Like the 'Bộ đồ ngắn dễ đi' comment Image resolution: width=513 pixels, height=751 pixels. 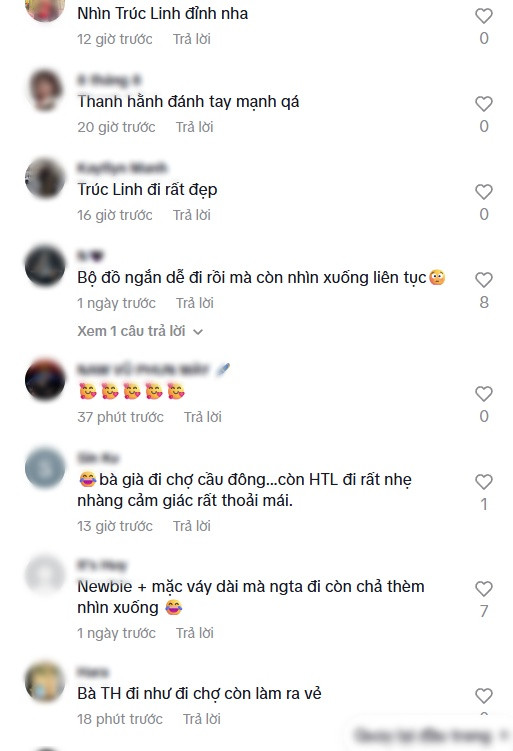[x=484, y=280]
